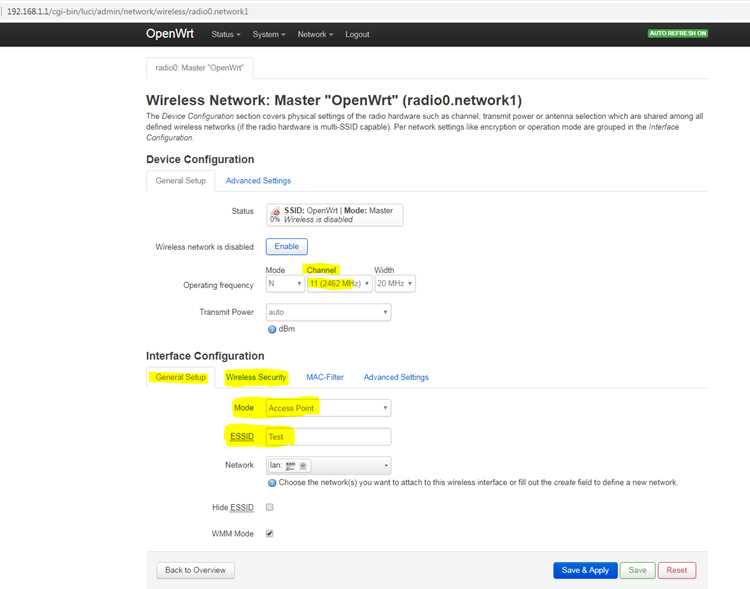Click the network help info icon

point(272,483)
